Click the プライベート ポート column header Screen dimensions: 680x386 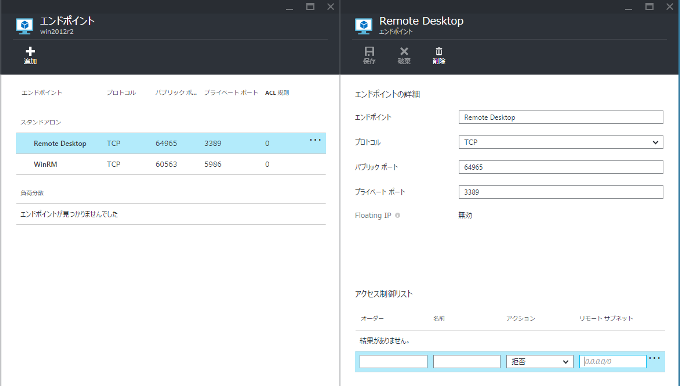pos(231,93)
